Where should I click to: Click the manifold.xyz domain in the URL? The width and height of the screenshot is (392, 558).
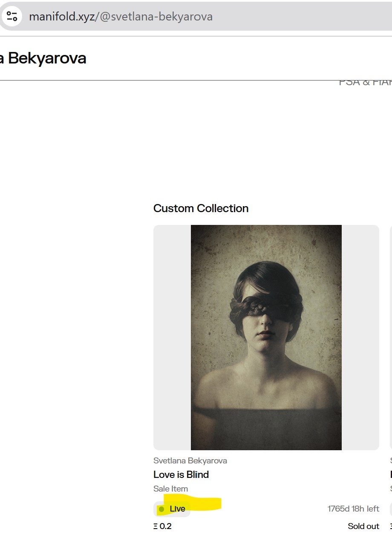tap(62, 17)
